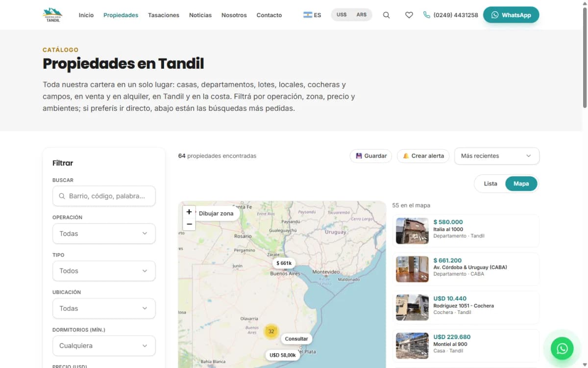Open thumbnail of Montiel al 900 listing

pyautogui.click(x=412, y=345)
